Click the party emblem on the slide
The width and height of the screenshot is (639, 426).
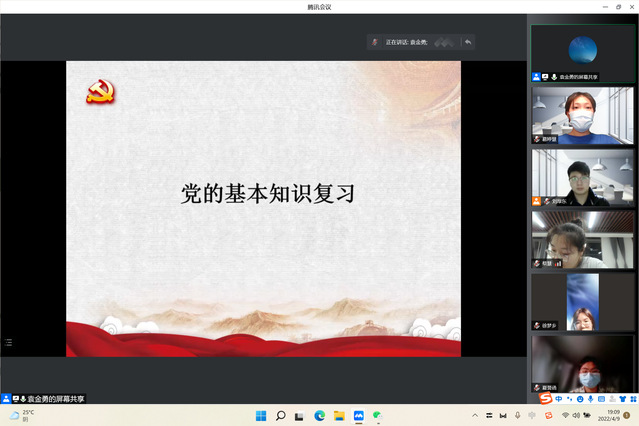coord(100,92)
